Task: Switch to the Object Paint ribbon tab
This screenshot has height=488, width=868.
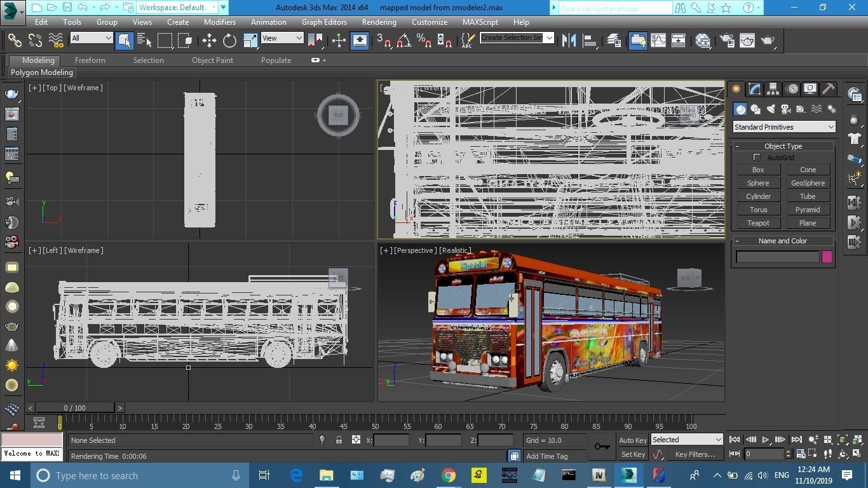Action: [212, 60]
